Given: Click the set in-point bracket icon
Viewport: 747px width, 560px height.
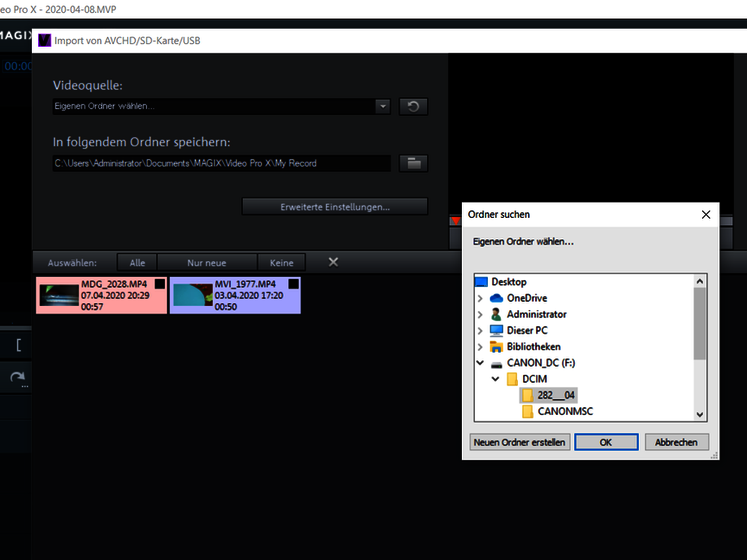Looking at the screenshot, I should [x=19, y=345].
